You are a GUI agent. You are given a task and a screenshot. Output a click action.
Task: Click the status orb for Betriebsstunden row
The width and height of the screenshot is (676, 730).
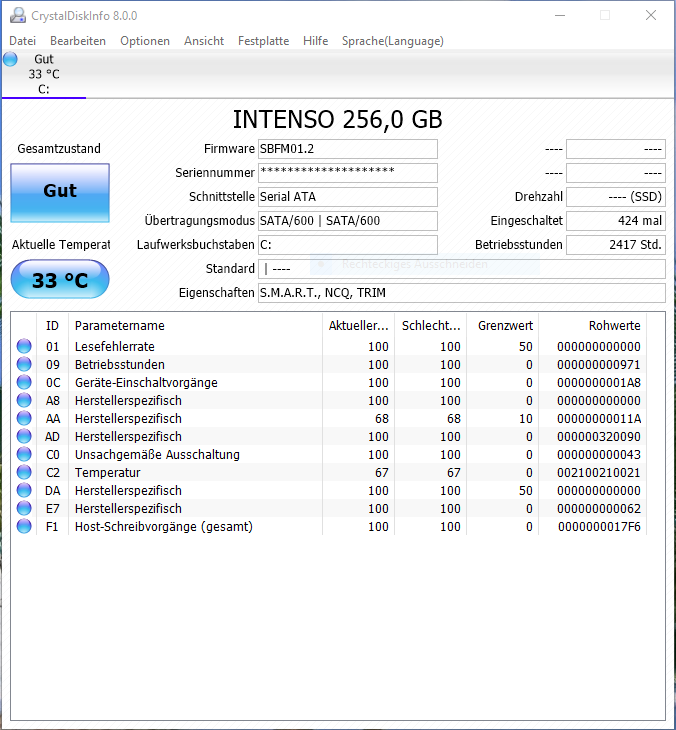pos(24,364)
